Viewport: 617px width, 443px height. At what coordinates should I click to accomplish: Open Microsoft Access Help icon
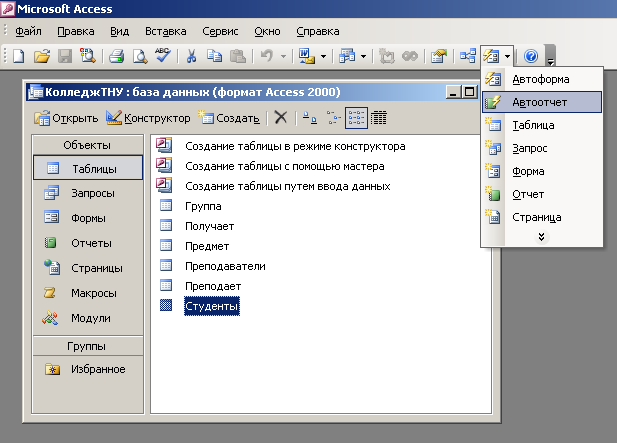(x=531, y=56)
